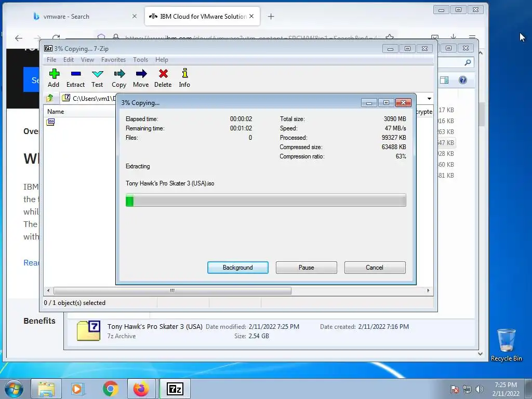Open the Edit menu in 7-Zip
Image resolution: width=532 pixels, height=399 pixels.
(68, 60)
